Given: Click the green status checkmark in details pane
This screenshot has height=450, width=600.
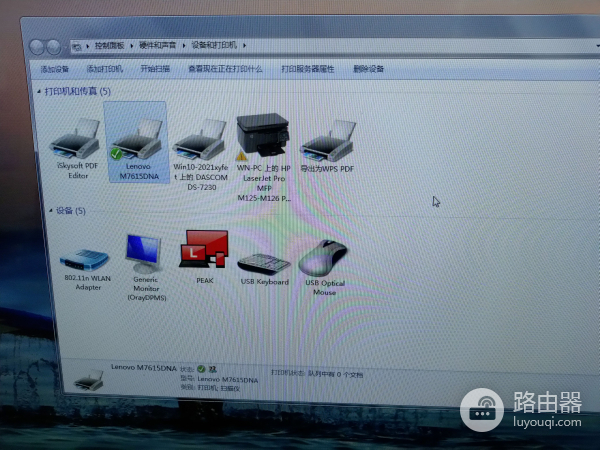Looking at the screenshot, I should click(x=201, y=369).
